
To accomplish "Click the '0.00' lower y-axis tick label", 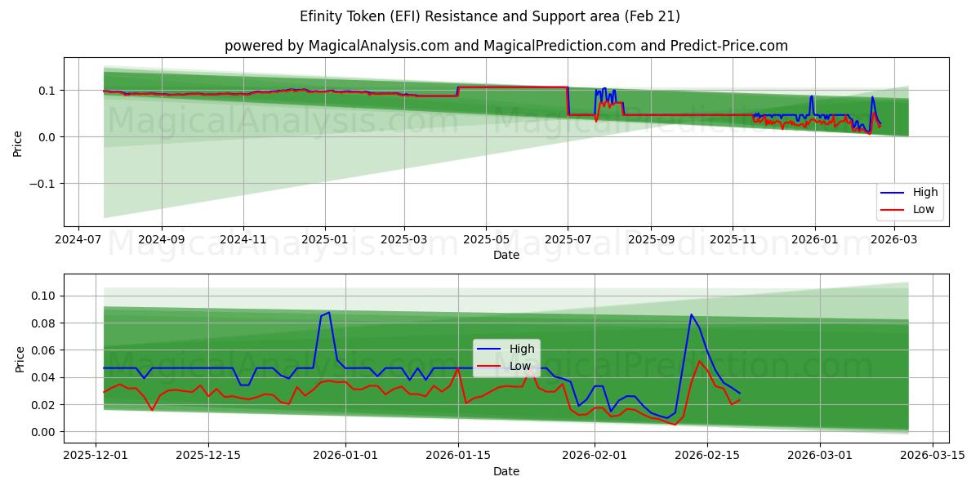I will [x=44, y=432].
